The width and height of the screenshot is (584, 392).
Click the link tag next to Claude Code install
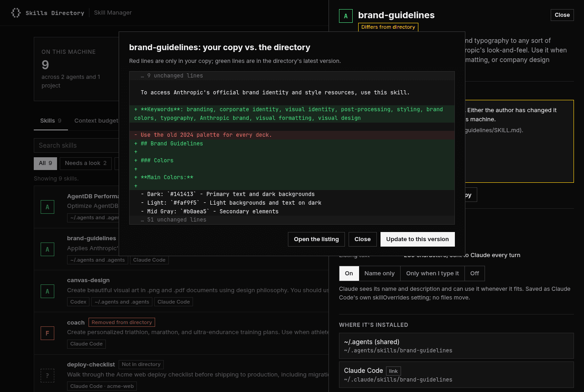click(393, 371)
